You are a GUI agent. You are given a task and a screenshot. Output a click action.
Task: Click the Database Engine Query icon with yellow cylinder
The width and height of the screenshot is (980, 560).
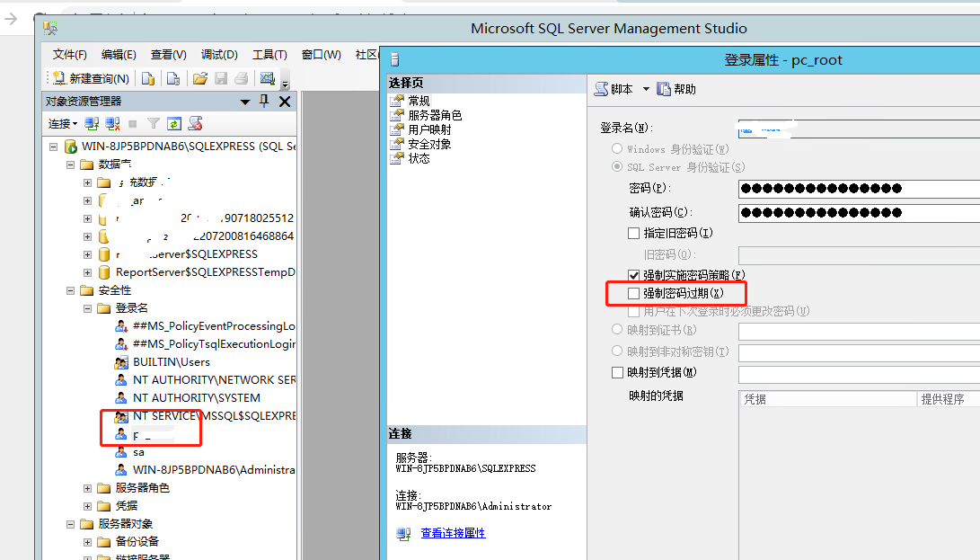tap(148, 78)
